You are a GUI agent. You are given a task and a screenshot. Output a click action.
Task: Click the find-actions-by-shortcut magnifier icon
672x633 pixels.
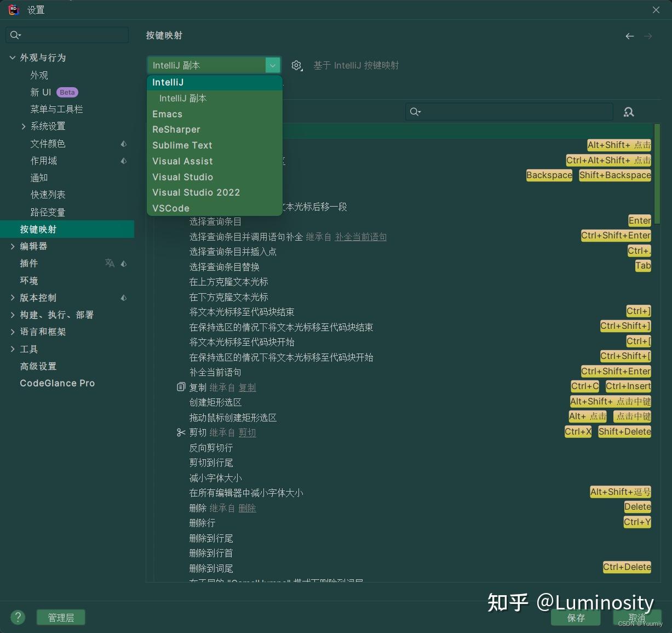click(629, 112)
